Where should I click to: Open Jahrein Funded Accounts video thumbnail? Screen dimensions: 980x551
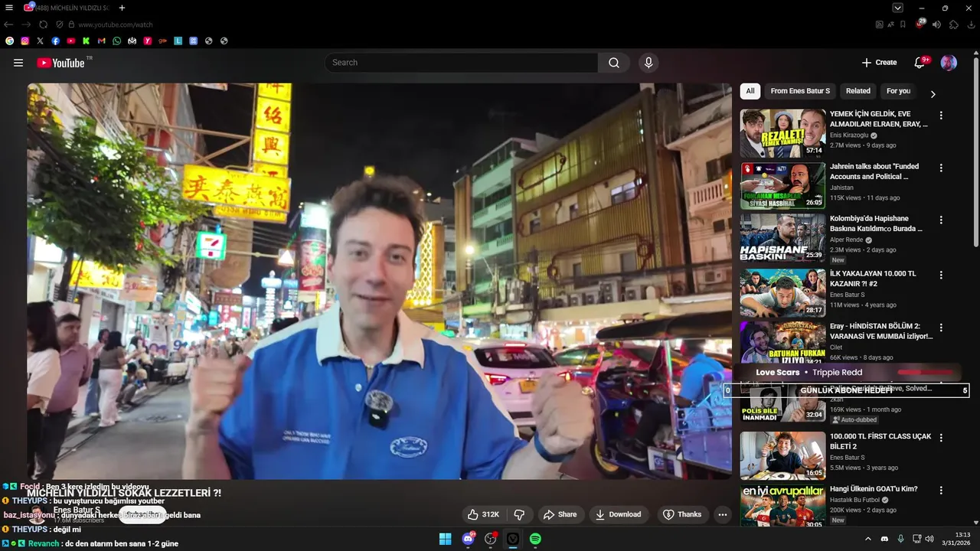pyautogui.click(x=782, y=185)
